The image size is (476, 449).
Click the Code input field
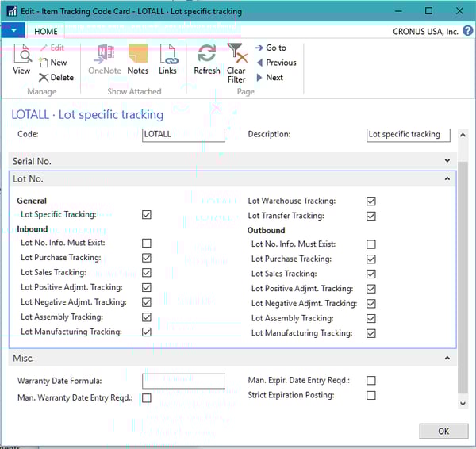(184, 135)
